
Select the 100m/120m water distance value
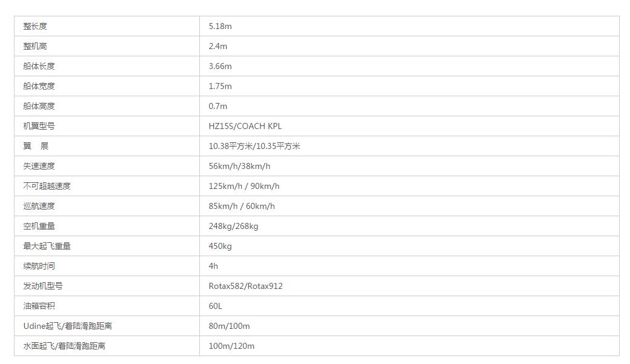coord(231,346)
